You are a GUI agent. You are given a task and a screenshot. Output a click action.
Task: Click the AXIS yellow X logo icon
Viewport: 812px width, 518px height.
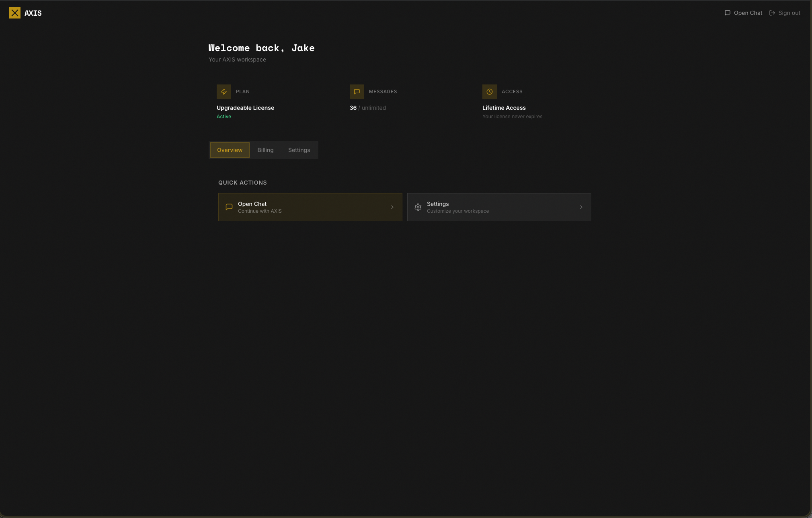coord(15,13)
